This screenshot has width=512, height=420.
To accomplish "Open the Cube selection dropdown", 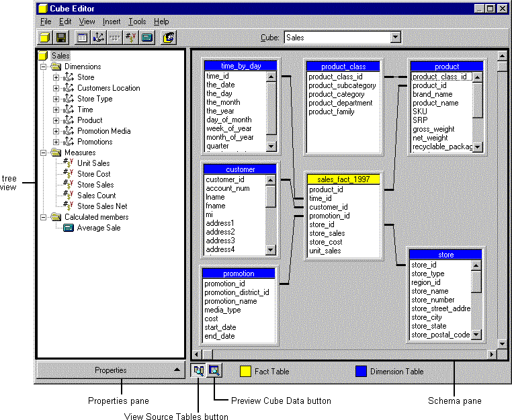I will [x=394, y=38].
